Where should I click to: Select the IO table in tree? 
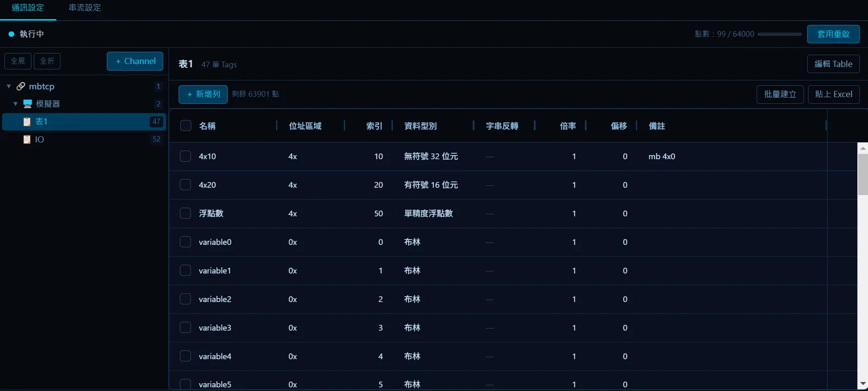[x=83, y=140]
